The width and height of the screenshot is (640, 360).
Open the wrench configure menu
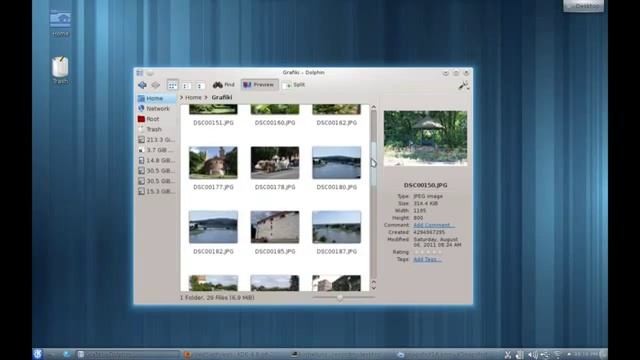(463, 85)
